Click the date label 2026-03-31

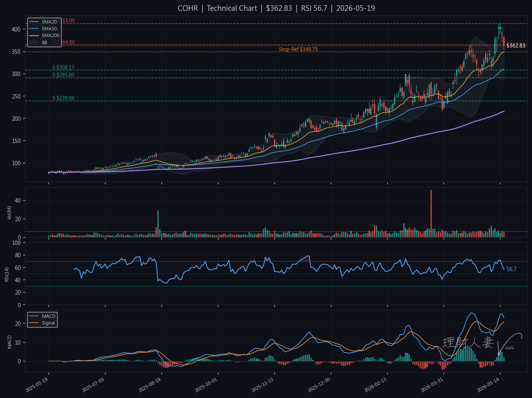(432, 385)
